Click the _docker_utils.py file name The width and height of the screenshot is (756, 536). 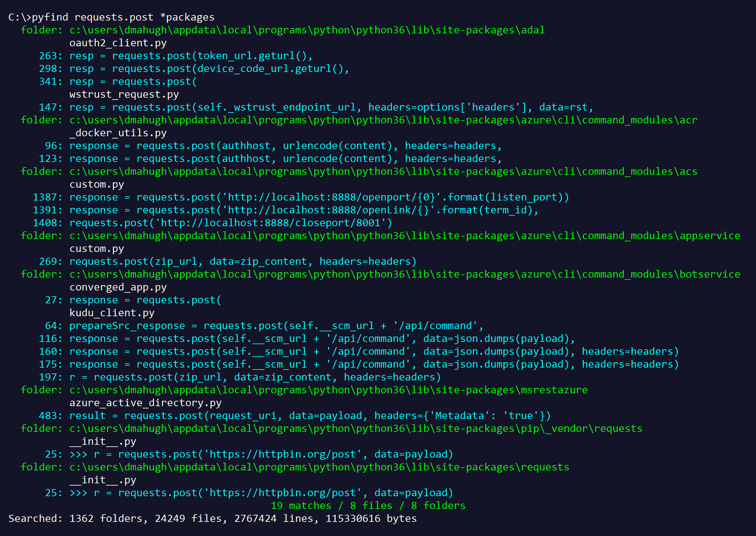[118, 133]
